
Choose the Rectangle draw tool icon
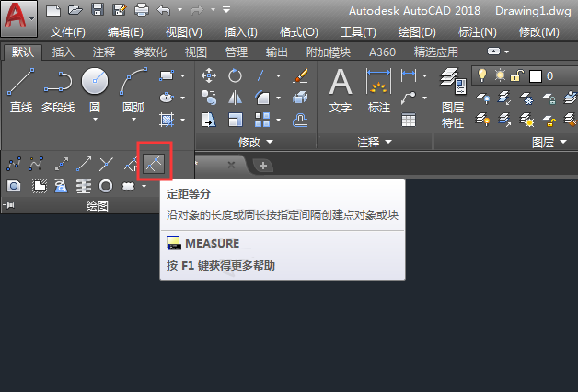click(167, 75)
